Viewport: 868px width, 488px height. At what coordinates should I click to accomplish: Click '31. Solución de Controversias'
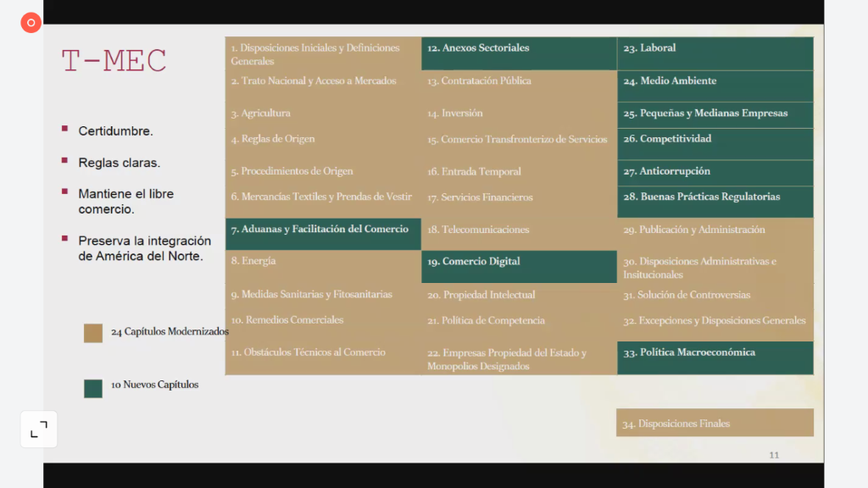point(715,296)
